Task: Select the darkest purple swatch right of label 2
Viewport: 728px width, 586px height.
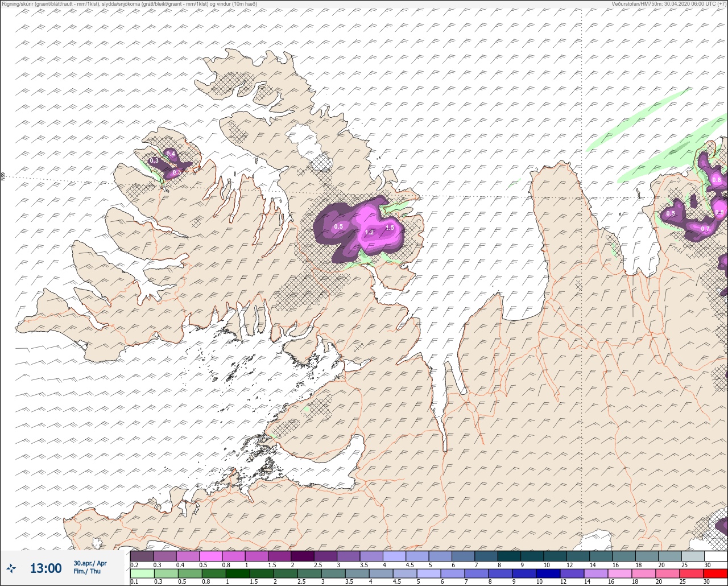Action: click(303, 556)
